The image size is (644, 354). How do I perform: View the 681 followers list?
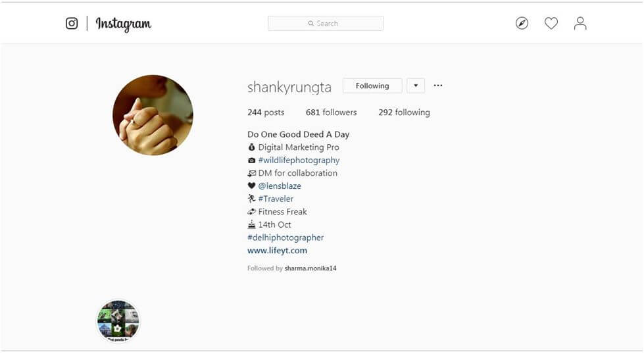(332, 113)
